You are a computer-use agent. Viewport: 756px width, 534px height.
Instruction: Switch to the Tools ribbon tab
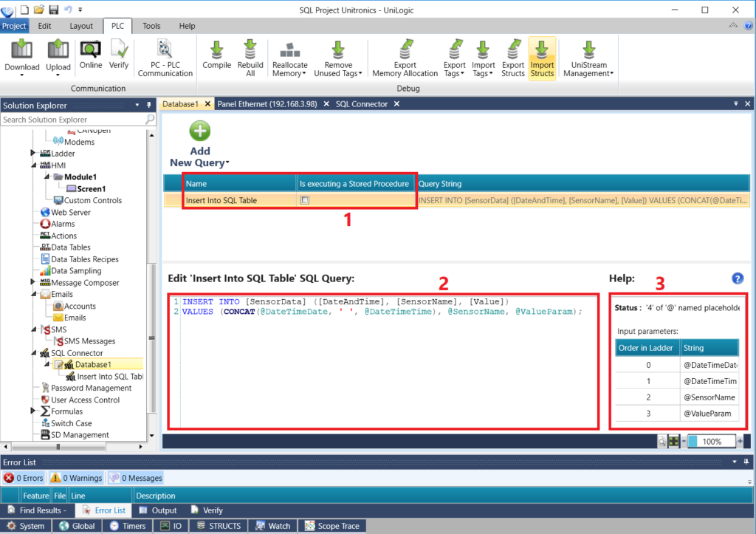point(151,26)
